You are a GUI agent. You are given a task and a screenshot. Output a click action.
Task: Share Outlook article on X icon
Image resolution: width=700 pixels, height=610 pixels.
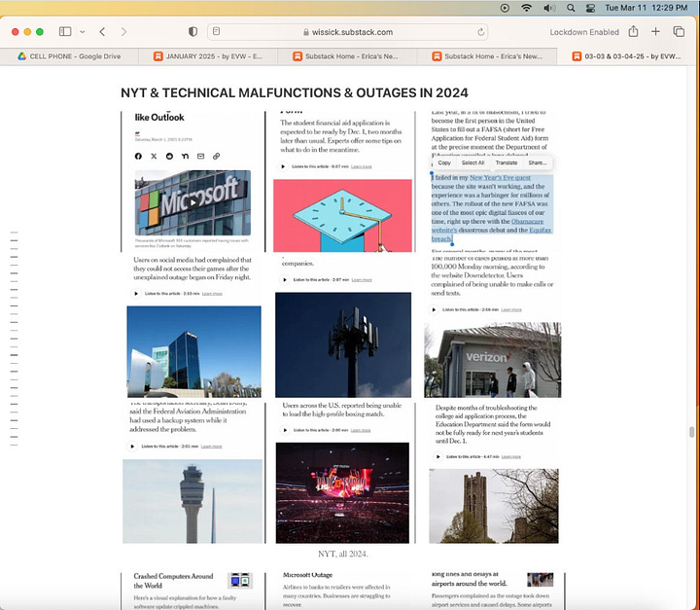pos(154,156)
